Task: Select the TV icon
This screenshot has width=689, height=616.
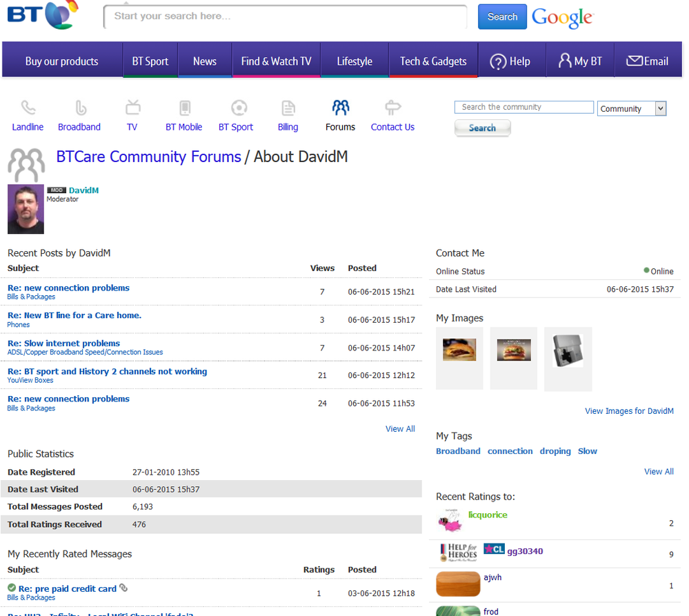Action: [132, 107]
